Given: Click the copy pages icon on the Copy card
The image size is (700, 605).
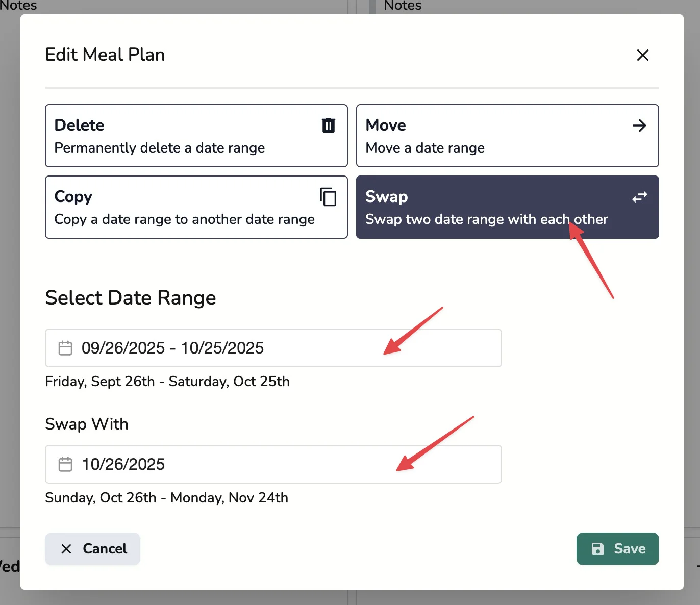Looking at the screenshot, I should 328,197.
